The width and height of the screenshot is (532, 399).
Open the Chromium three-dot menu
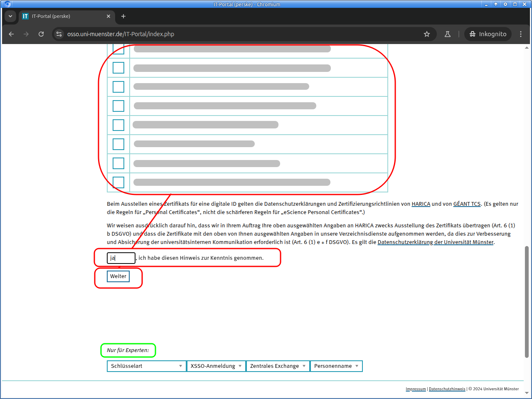520,34
